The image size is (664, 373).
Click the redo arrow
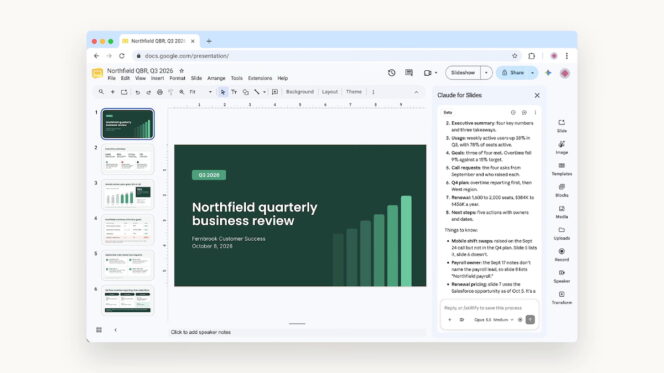pyautogui.click(x=148, y=92)
